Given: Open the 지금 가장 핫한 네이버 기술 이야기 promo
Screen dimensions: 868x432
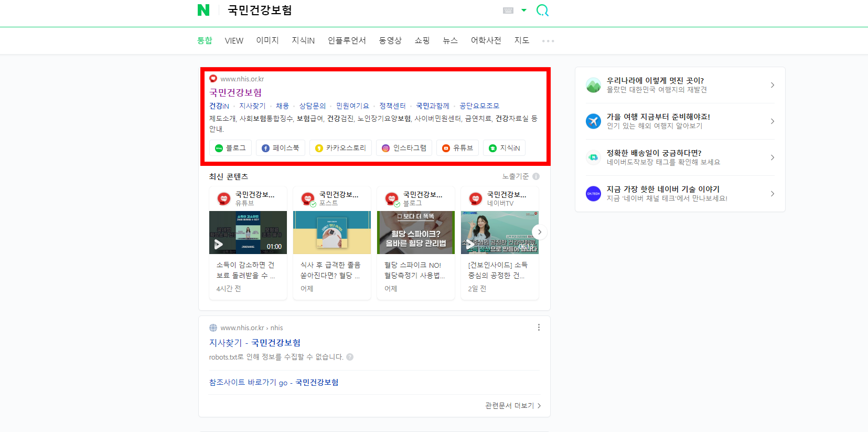Looking at the screenshot, I should pos(680,194).
